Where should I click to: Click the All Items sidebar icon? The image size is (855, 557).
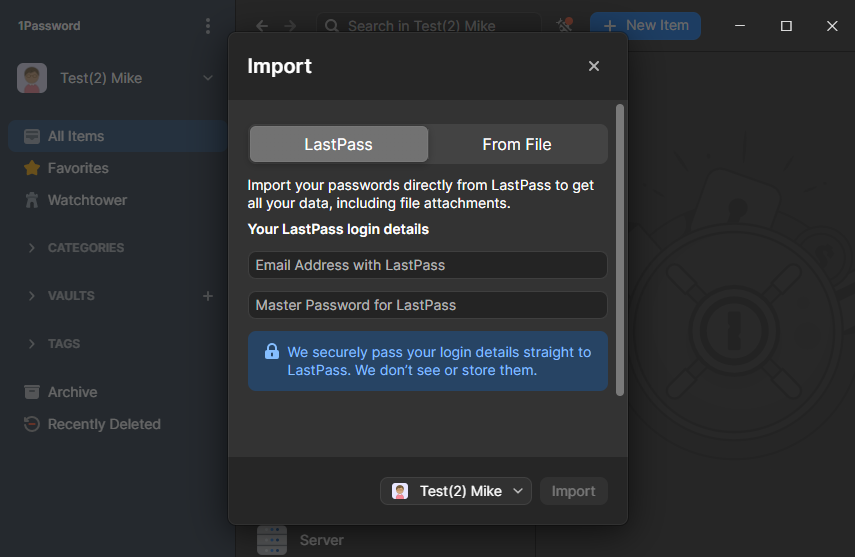click(32, 136)
